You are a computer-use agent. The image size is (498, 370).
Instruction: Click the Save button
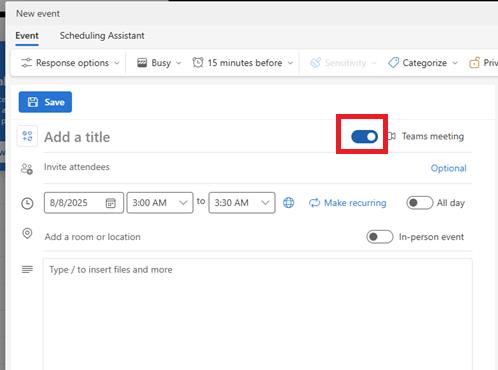click(x=45, y=102)
